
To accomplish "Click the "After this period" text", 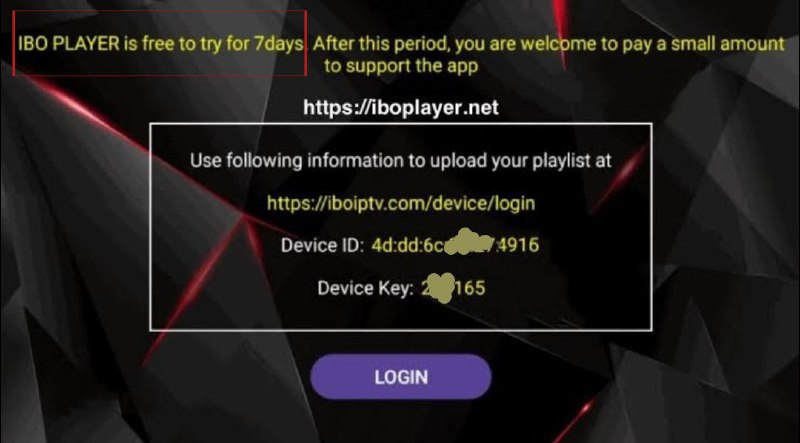I will (380, 44).
